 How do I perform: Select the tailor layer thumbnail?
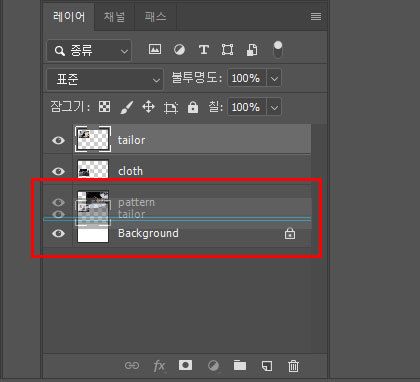point(93,139)
